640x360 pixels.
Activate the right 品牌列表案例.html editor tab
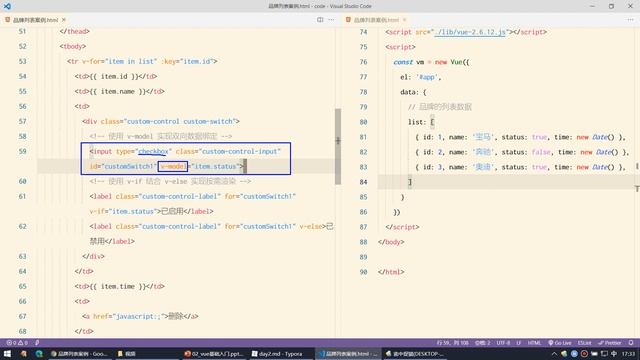pos(376,20)
